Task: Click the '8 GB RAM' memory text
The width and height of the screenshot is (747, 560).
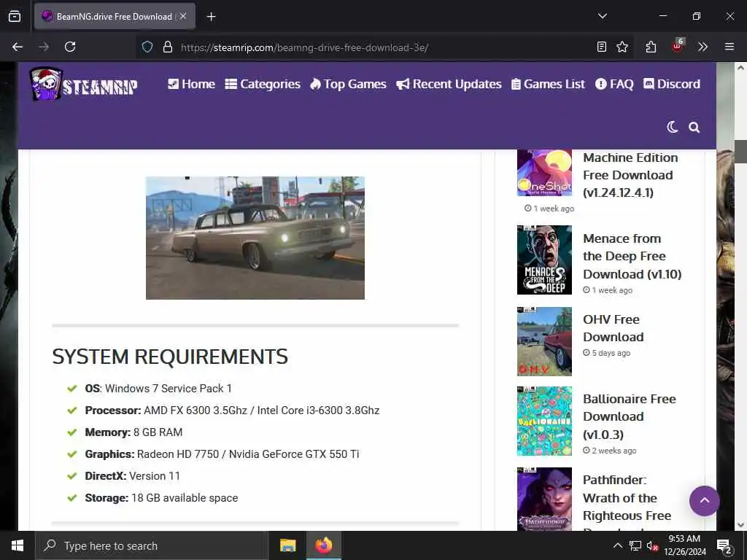Action: [x=158, y=432]
